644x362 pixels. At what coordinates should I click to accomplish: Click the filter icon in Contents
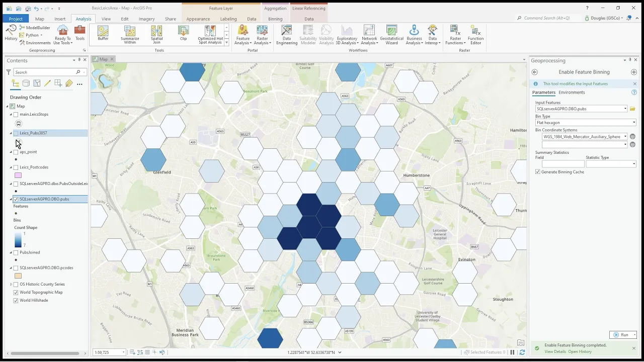tap(9, 72)
